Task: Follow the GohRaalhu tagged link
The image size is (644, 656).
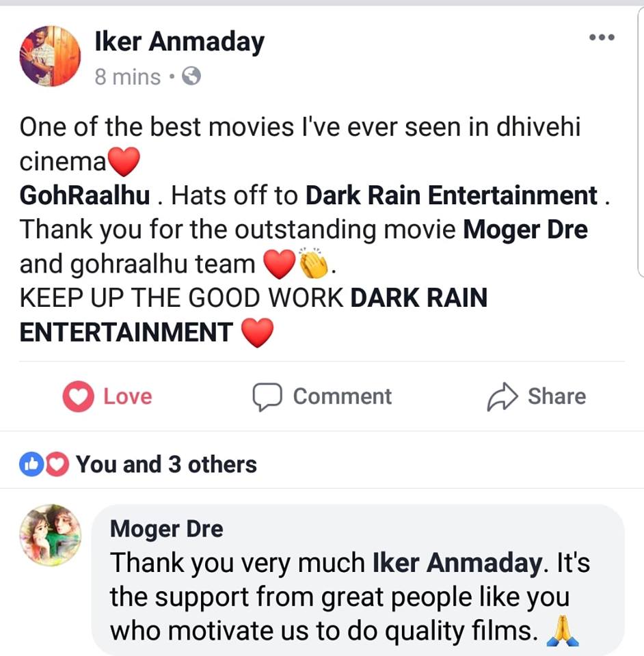Action: pyautogui.click(x=85, y=195)
